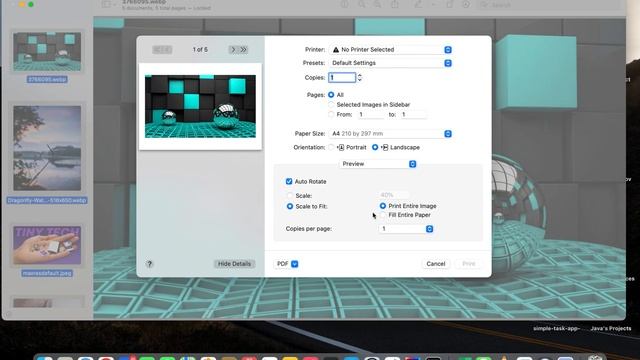Viewport: 640px width, 360px height.
Task: Click the Cancel button
Action: click(x=436, y=264)
